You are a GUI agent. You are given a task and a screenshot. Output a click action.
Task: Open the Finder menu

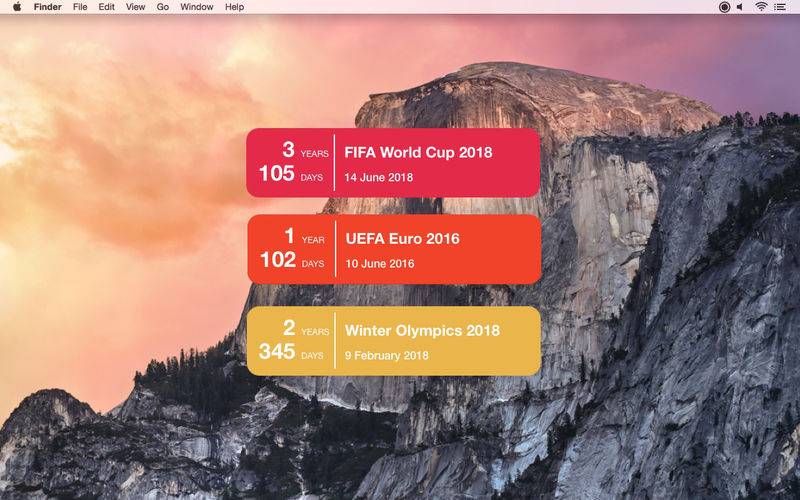(47, 7)
